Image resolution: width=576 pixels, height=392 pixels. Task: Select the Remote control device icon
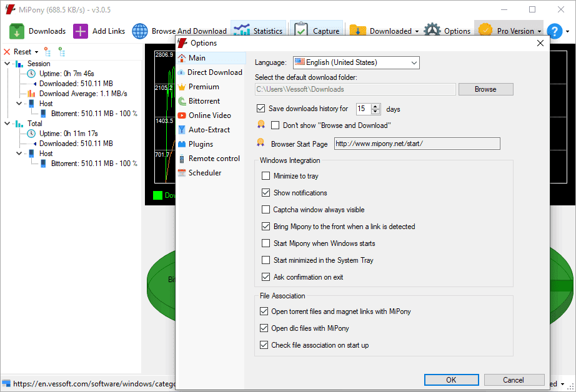pyautogui.click(x=182, y=159)
